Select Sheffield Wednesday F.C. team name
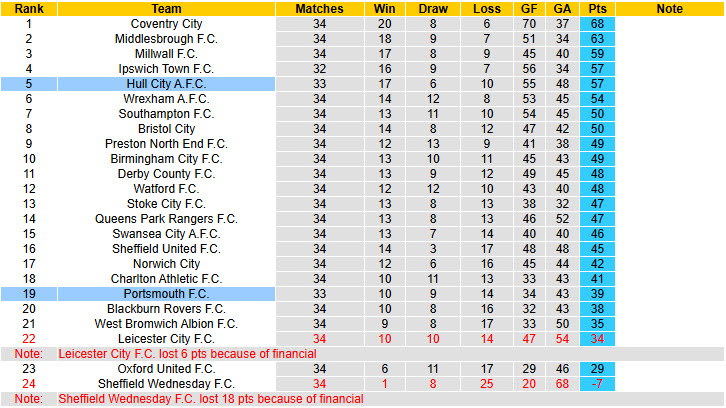This screenshot has width=726, height=408. tap(166, 384)
